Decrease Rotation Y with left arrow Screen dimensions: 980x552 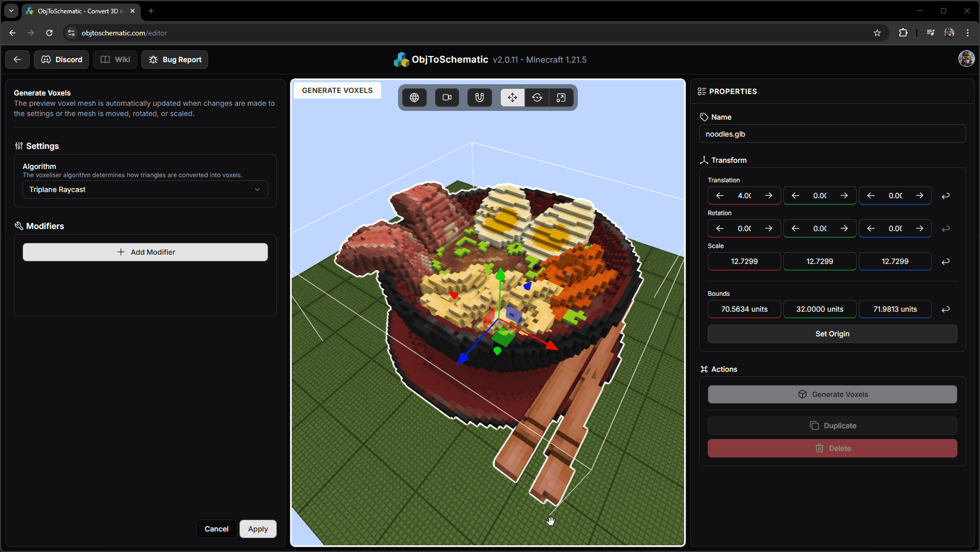point(795,229)
